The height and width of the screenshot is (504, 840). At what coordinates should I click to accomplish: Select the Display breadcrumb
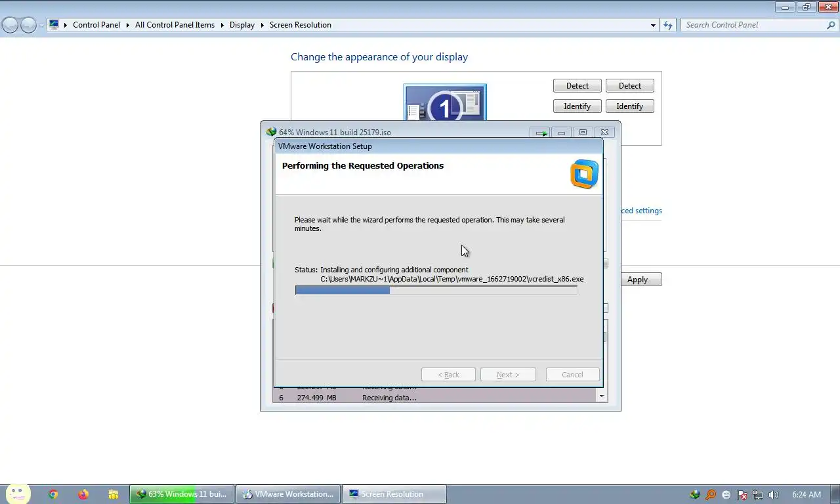click(x=241, y=25)
